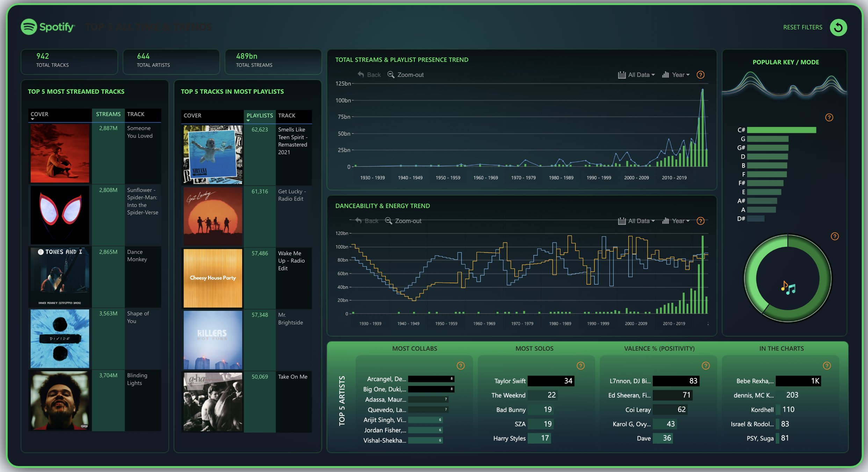
Task: Select PSY, Suga bar in charts panel
Action: pos(777,438)
